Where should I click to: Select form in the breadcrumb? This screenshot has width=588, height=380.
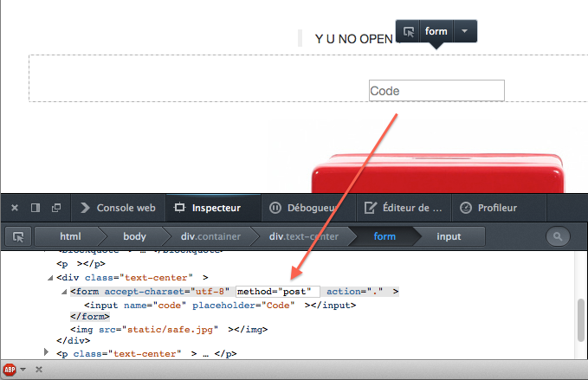click(384, 236)
